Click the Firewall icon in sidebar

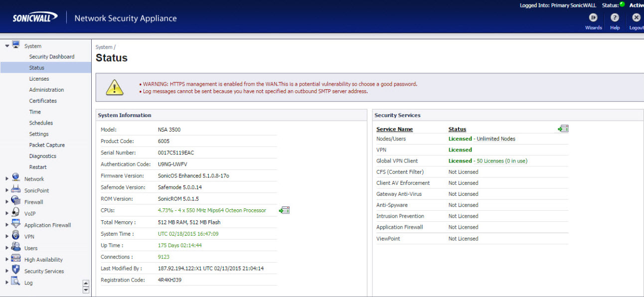pyautogui.click(x=16, y=202)
